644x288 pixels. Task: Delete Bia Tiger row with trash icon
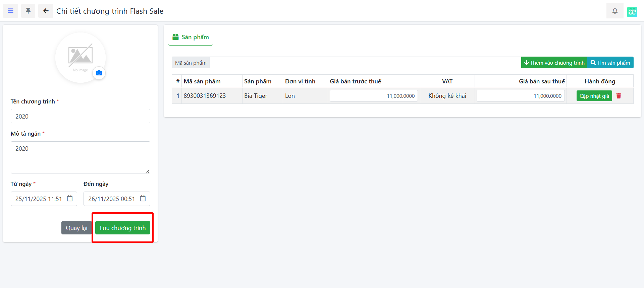tap(619, 96)
